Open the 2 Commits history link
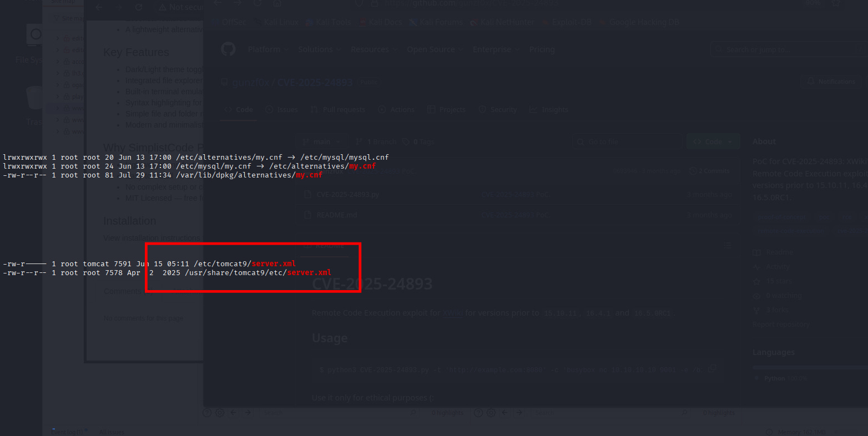Screen dimensions: 868x436 (x=709, y=171)
